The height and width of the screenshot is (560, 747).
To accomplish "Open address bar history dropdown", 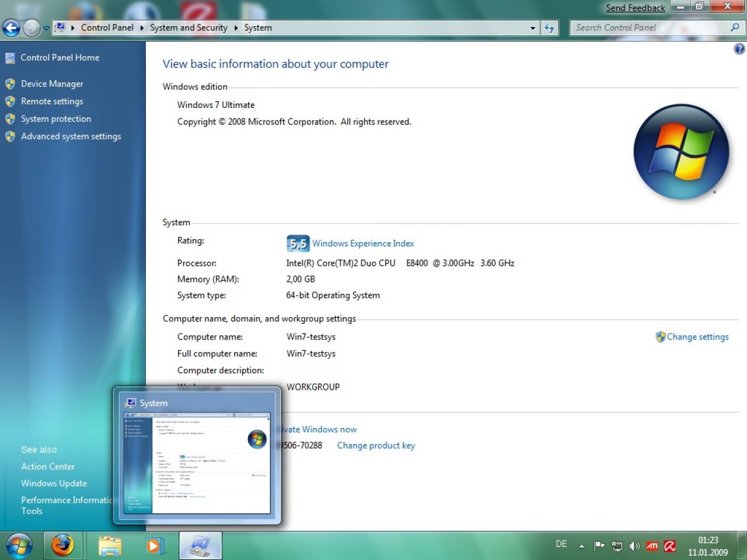I will (x=532, y=27).
